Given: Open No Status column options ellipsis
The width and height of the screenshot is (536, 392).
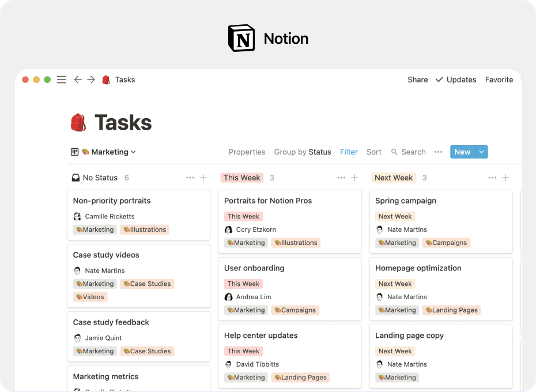Looking at the screenshot, I should pyautogui.click(x=190, y=178).
